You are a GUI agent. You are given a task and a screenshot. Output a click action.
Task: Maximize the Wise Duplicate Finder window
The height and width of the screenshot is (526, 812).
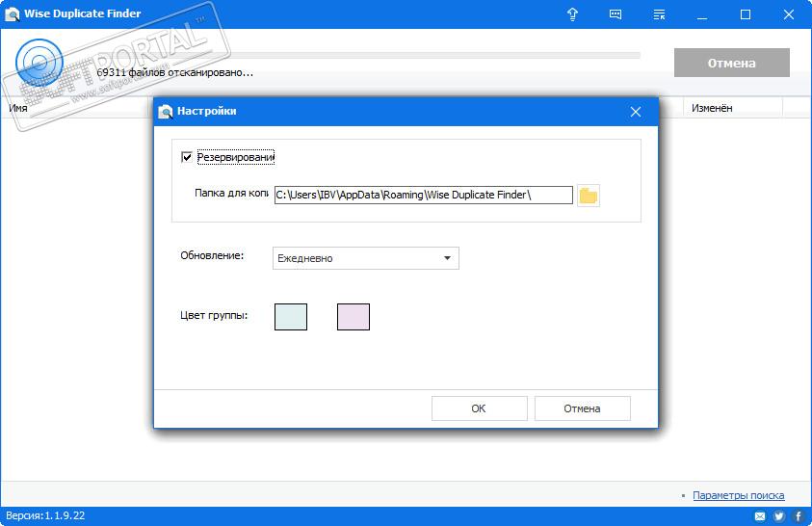(746, 14)
